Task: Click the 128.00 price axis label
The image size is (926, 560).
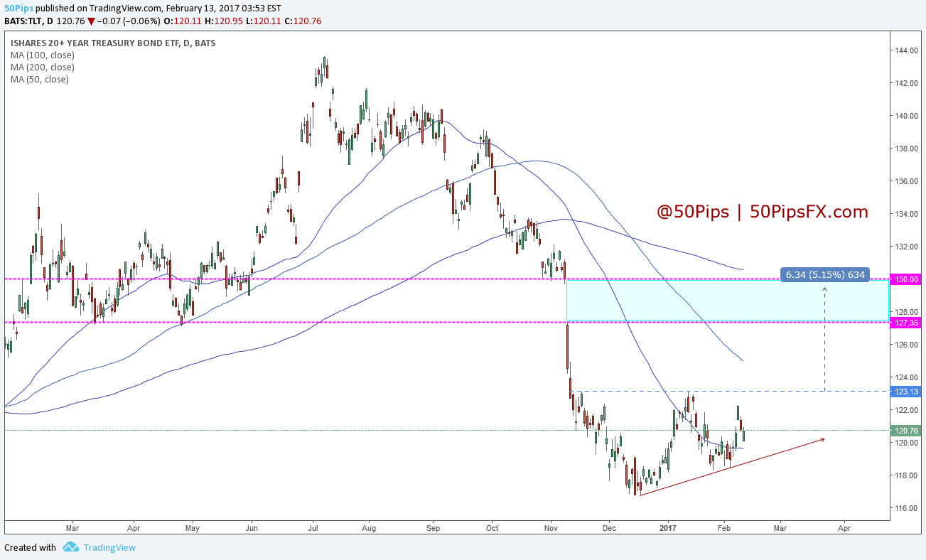Action: 907,312
